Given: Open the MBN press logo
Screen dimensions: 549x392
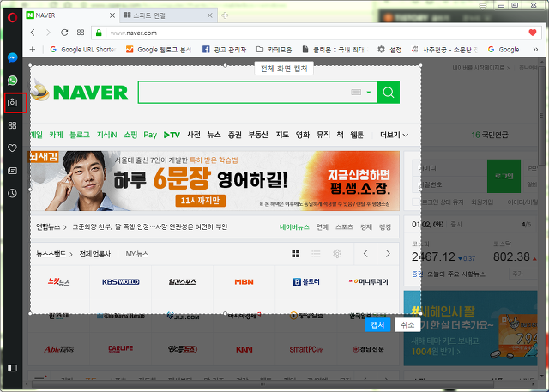Looking at the screenshot, I should [244, 281].
